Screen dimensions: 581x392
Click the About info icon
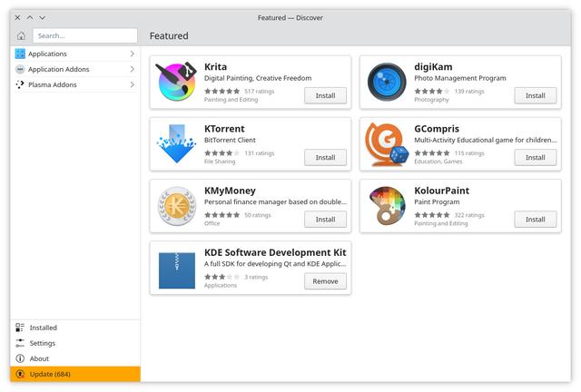pyautogui.click(x=20, y=358)
